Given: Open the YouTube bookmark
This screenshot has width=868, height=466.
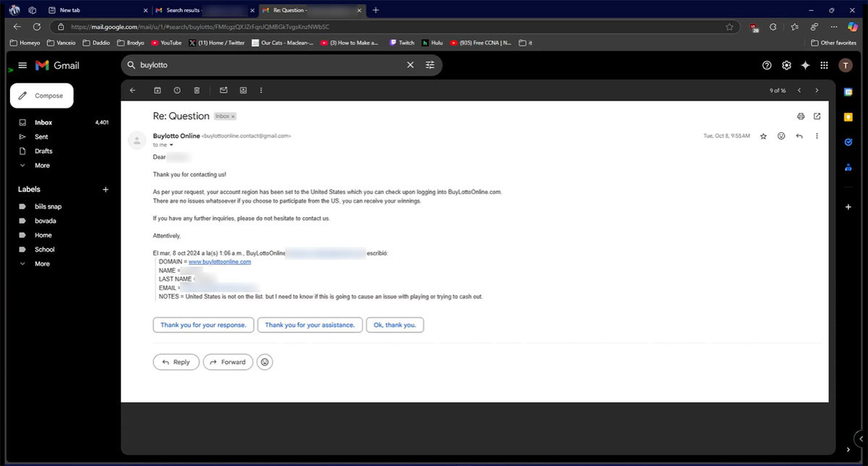Looking at the screenshot, I should pyautogui.click(x=166, y=43).
